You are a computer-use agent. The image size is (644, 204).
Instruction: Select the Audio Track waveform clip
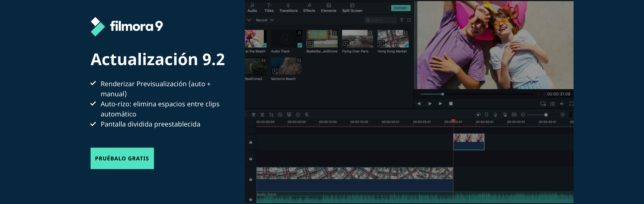415,197
